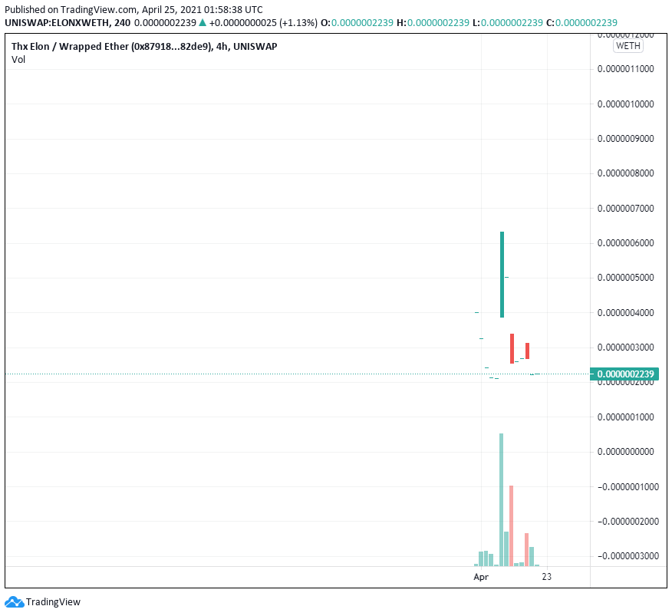
Task: Click the WETH currency label button
Action: [x=628, y=46]
